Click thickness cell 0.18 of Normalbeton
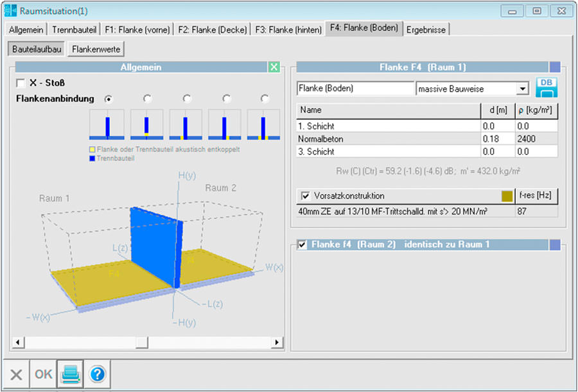This screenshot has width=578, height=392. point(498,139)
